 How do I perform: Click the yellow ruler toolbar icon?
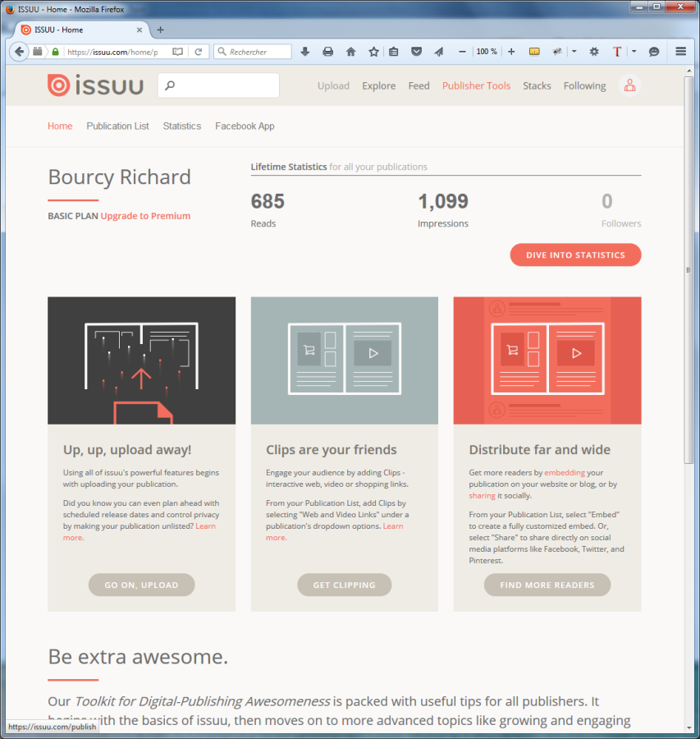(534, 52)
